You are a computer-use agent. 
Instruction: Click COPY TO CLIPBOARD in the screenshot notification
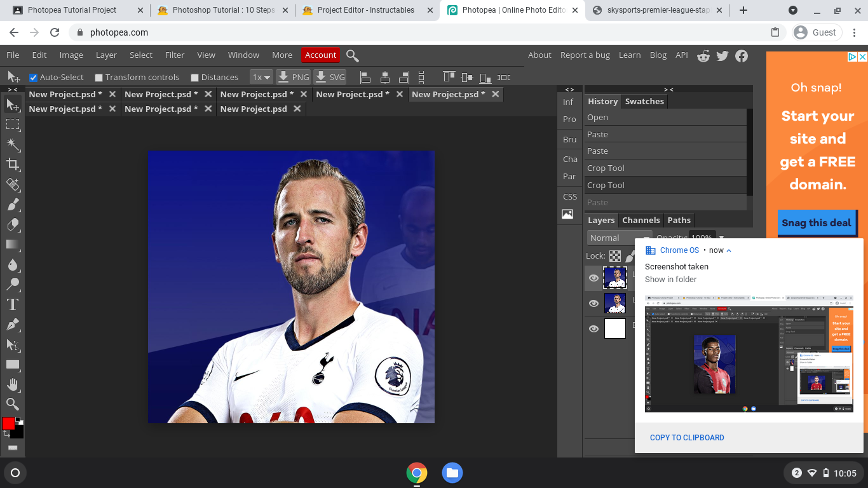[x=686, y=437]
